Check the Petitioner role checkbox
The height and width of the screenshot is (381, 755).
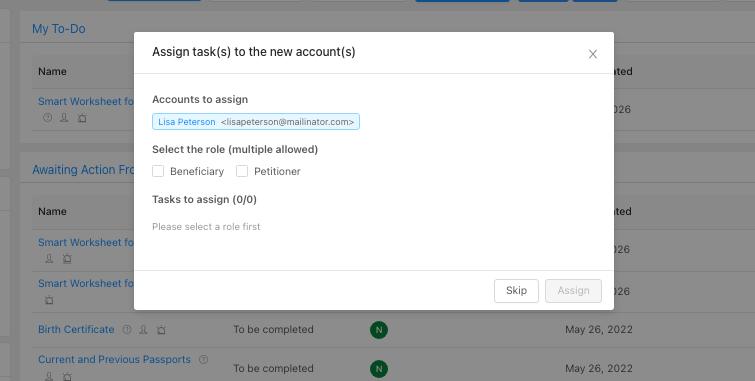click(x=242, y=171)
